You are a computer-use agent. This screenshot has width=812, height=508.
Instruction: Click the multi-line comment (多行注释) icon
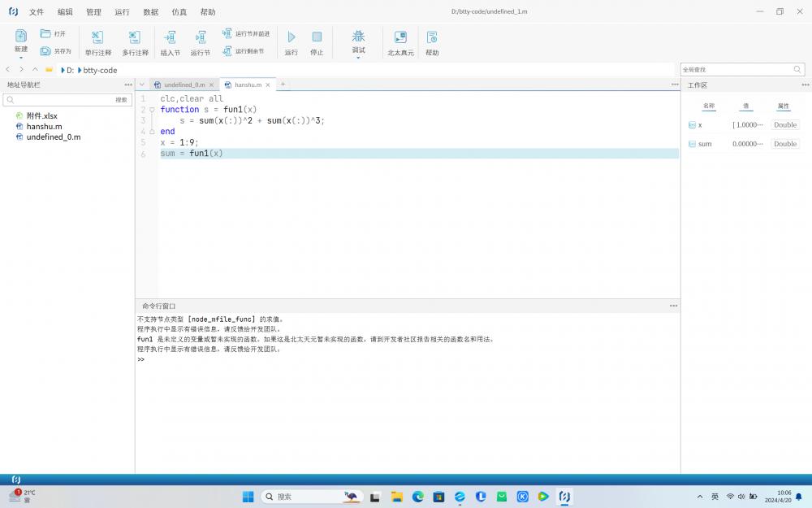(x=135, y=37)
